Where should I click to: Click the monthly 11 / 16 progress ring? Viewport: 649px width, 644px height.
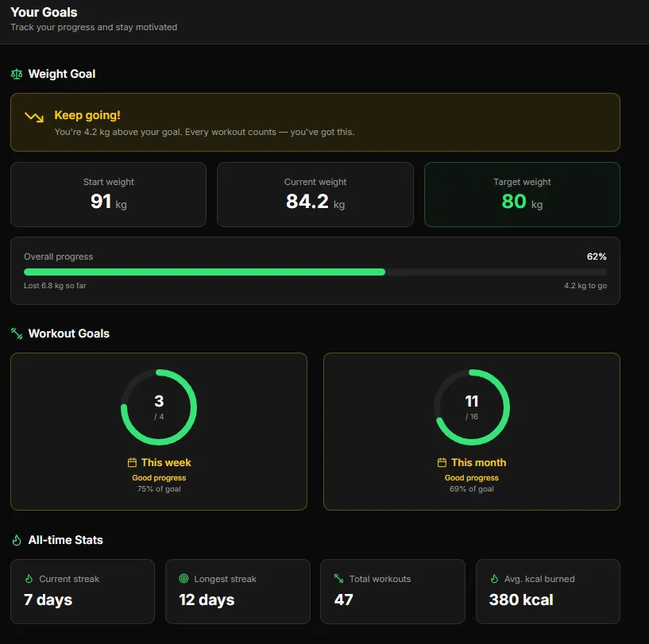[471, 407]
